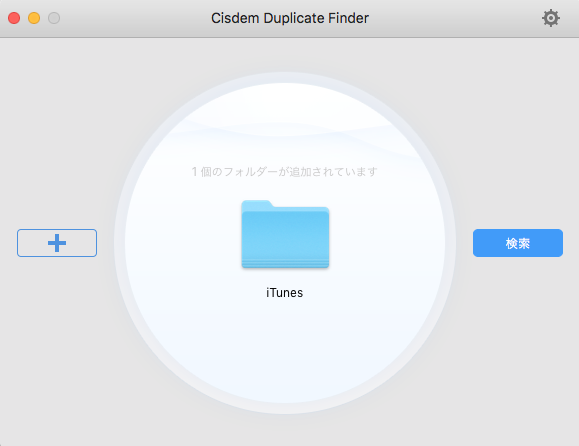Click the pale ring border of the circle
The image size is (579, 446).
119,243
